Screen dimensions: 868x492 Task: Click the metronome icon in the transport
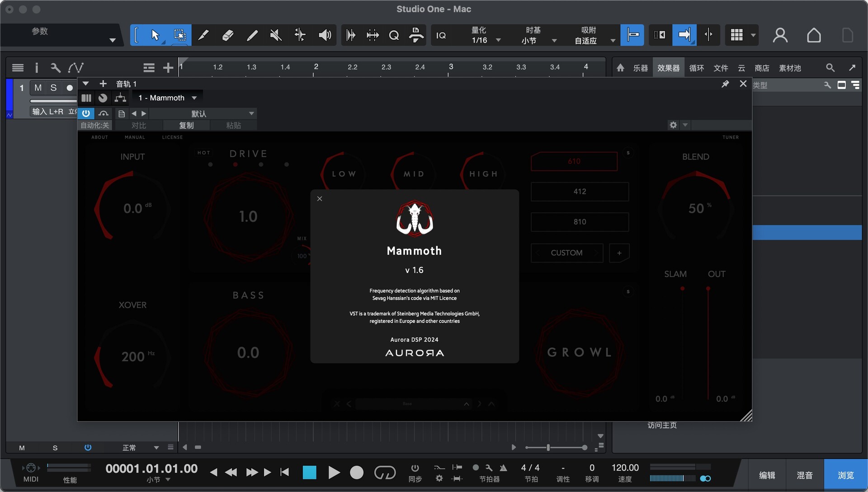pyautogui.click(x=503, y=468)
